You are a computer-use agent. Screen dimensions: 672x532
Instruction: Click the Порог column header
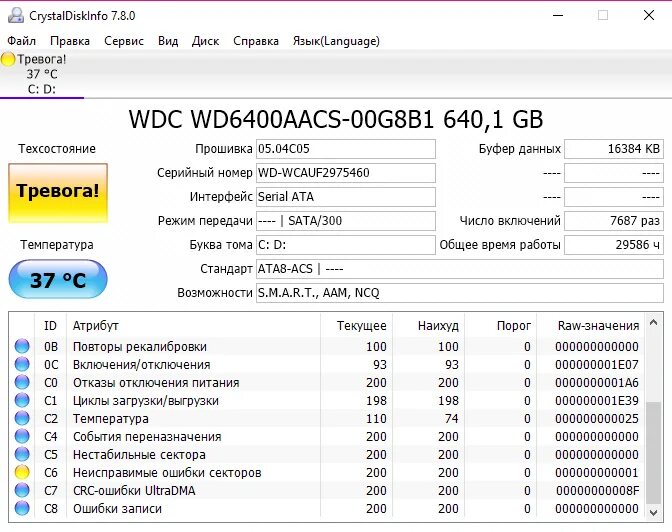tap(501, 326)
